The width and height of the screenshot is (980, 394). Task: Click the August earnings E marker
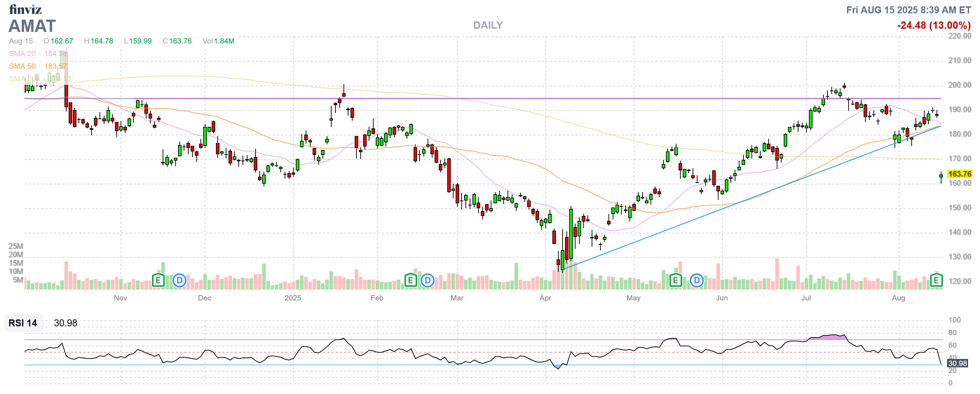936,281
